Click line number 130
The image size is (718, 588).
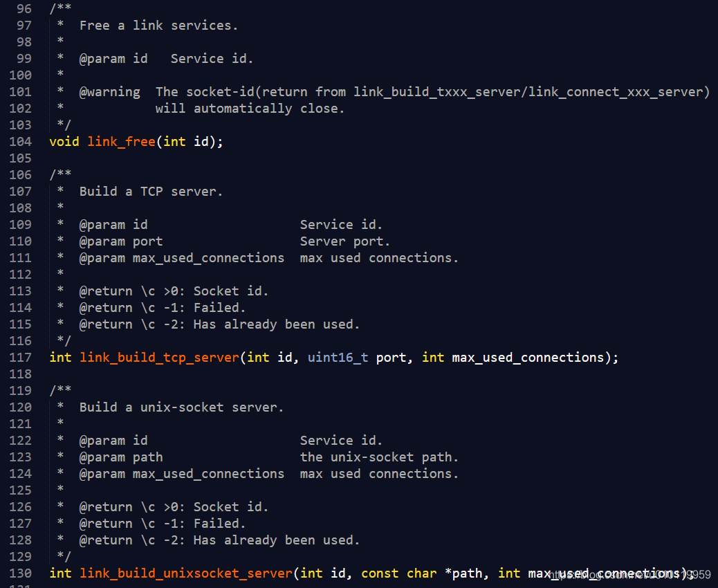point(19,573)
